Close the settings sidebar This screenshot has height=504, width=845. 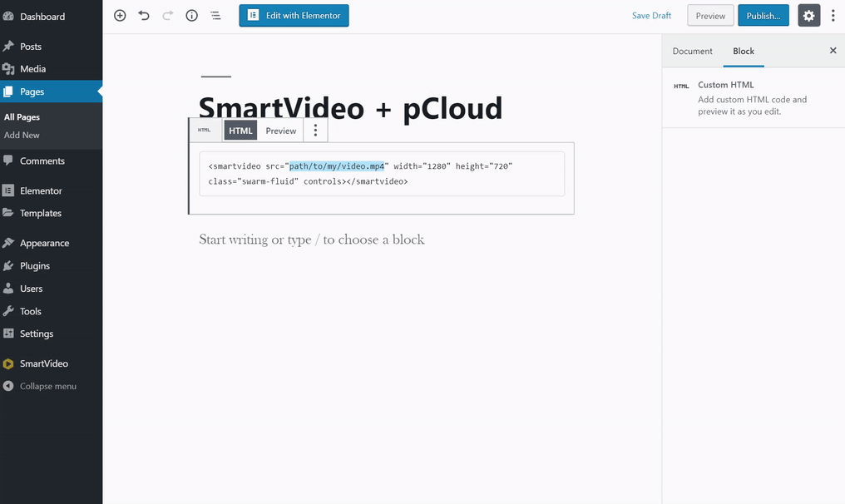(x=833, y=51)
